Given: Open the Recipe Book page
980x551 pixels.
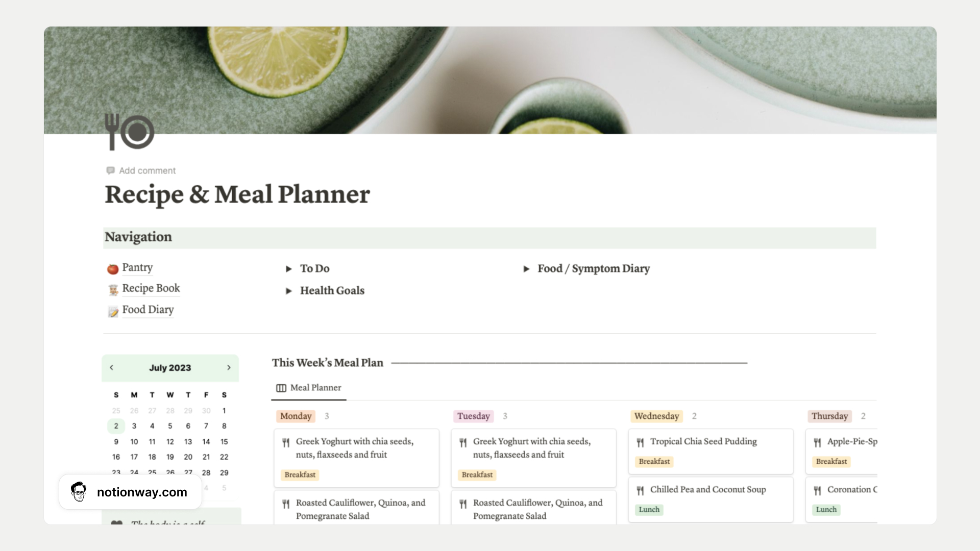Looking at the screenshot, I should (x=151, y=288).
